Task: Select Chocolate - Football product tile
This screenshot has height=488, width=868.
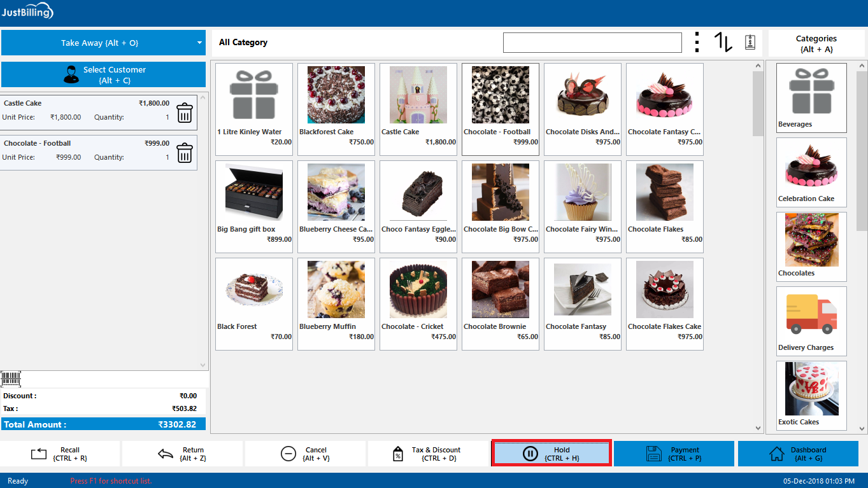Action: (x=501, y=109)
